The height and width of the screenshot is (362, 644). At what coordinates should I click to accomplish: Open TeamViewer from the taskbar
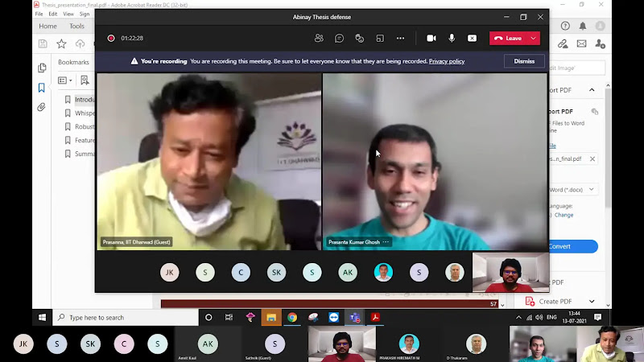[x=333, y=317]
